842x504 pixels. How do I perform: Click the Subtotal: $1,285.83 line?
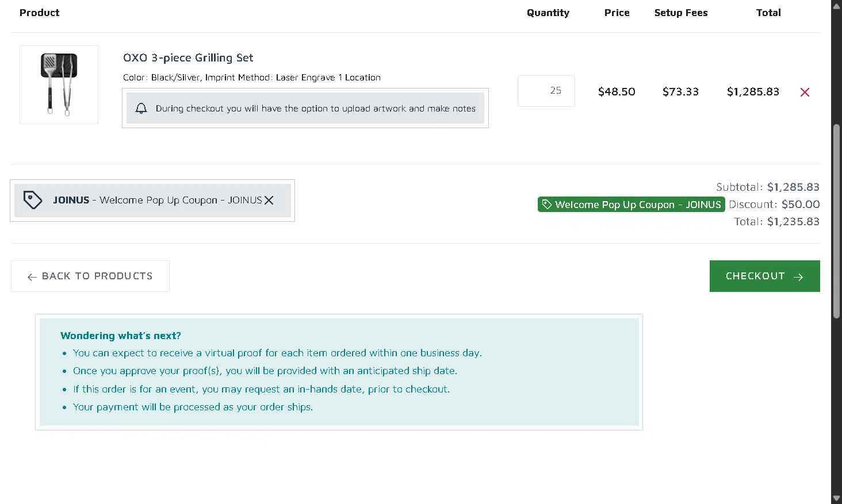point(768,187)
